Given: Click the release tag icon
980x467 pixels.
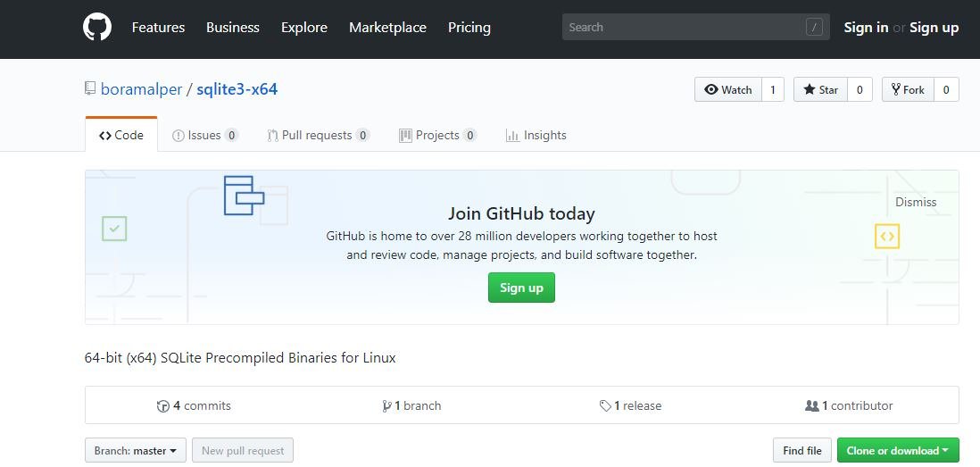Looking at the screenshot, I should (x=605, y=406).
